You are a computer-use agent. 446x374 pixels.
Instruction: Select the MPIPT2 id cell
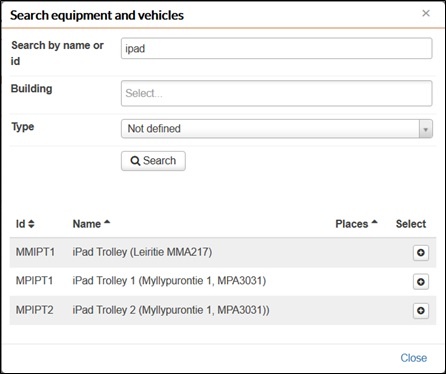click(34, 310)
